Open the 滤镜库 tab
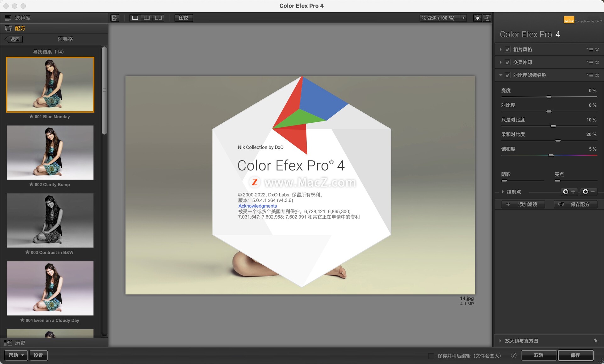Screen dimensions: 604x364 (x=23, y=18)
